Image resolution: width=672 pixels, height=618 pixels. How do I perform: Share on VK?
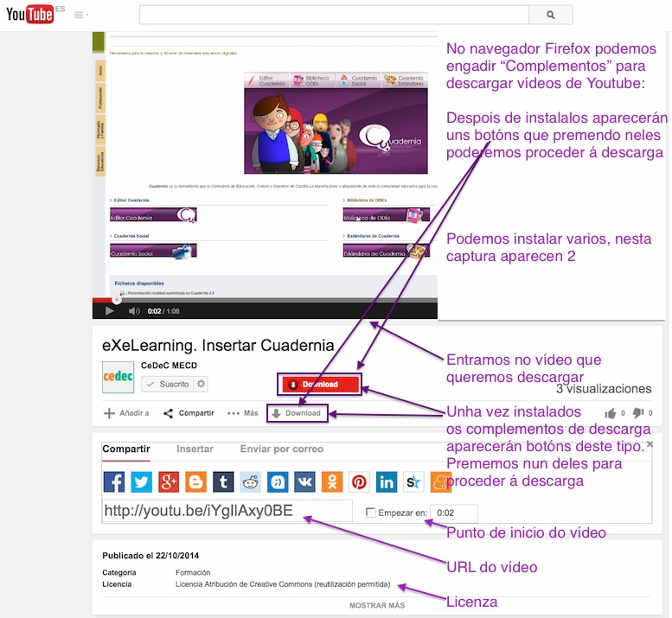(x=304, y=481)
